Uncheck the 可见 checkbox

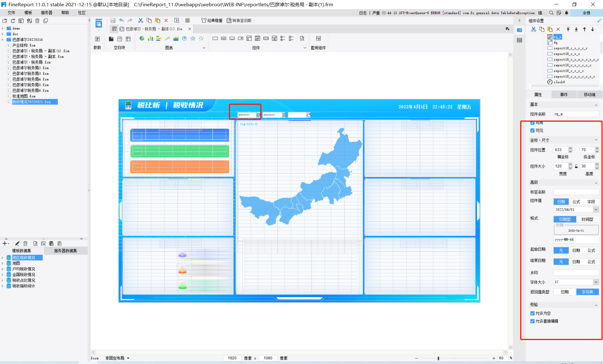[532, 131]
